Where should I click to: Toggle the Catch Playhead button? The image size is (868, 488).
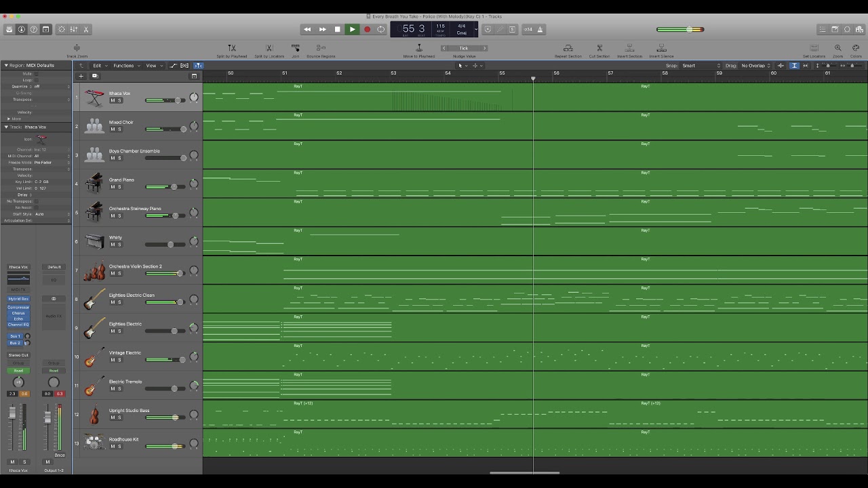click(x=198, y=66)
